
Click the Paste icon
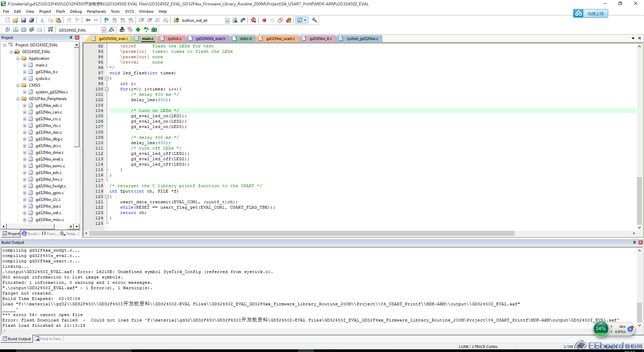click(x=58, y=20)
